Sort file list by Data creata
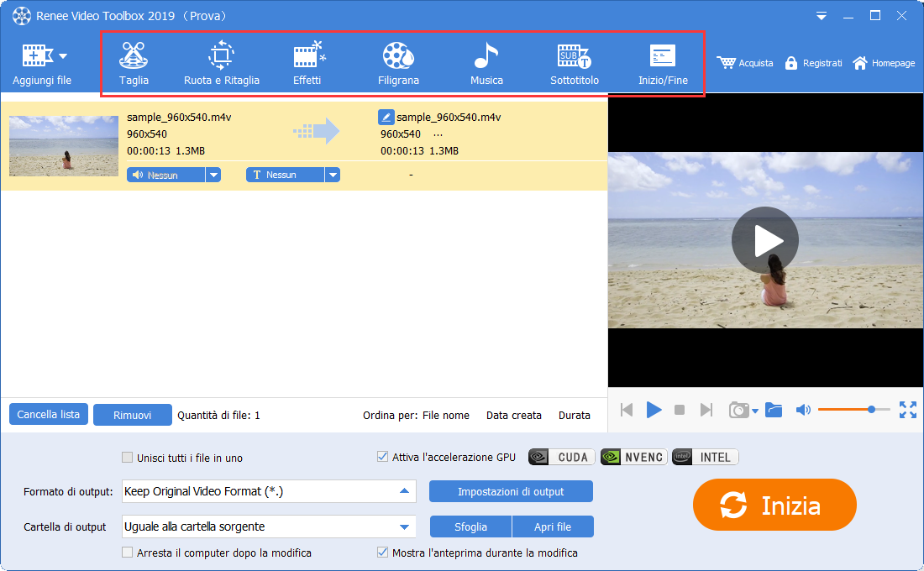924x571 pixels. (514, 416)
